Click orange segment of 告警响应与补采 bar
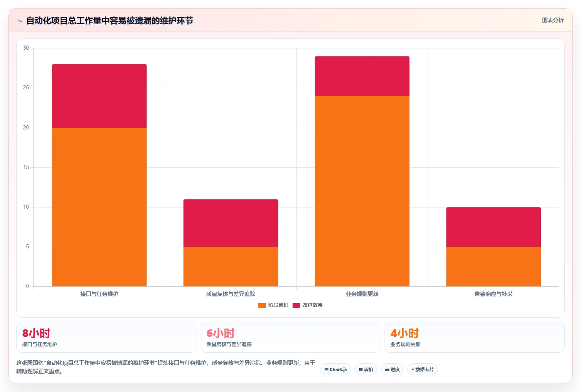This screenshot has height=392, width=581. tap(494, 266)
